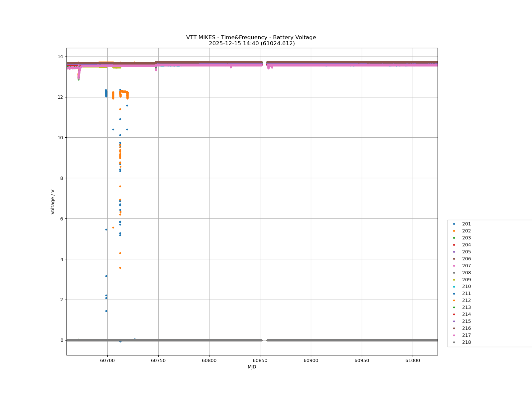The width and height of the screenshot is (532, 399).
Task: Click the 60850 tick label on x-axis
Action: pos(260,361)
